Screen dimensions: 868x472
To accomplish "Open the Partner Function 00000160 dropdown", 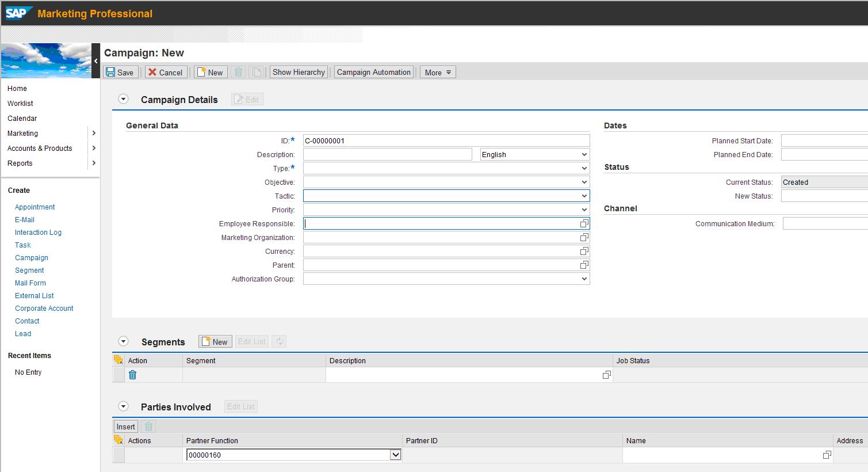I will click(x=293, y=455).
